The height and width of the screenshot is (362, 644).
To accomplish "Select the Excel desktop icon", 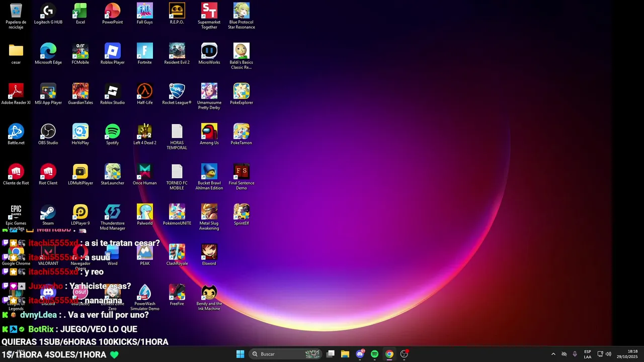I will point(80,14).
